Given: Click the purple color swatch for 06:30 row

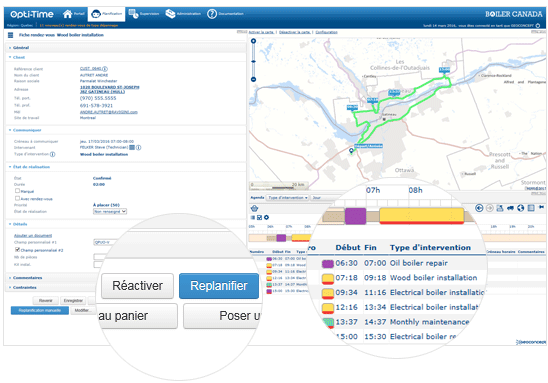Looking at the screenshot, I should click(x=328, y=263).
